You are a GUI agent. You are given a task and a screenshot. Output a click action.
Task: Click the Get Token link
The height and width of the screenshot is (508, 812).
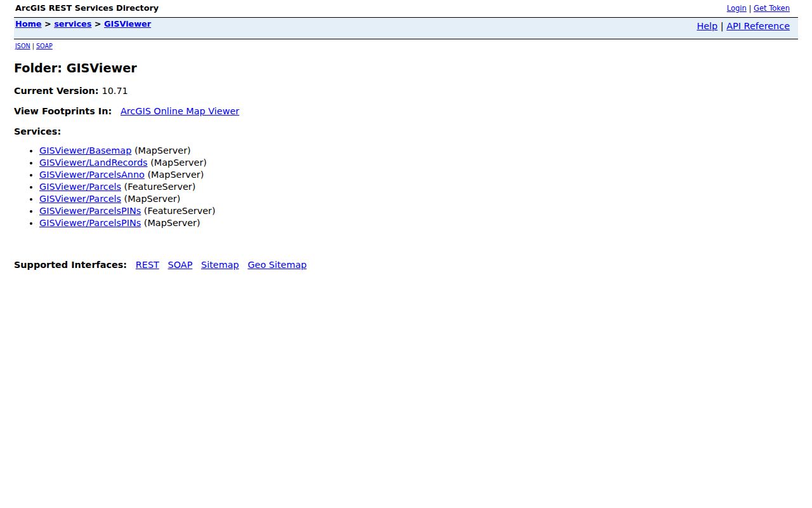(771, 8)
